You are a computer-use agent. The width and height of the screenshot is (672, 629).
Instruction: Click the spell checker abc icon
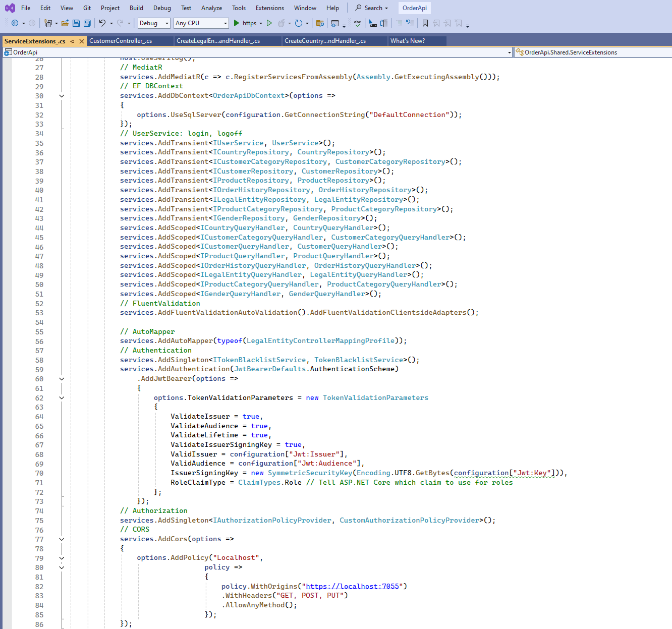pos(358,23)
